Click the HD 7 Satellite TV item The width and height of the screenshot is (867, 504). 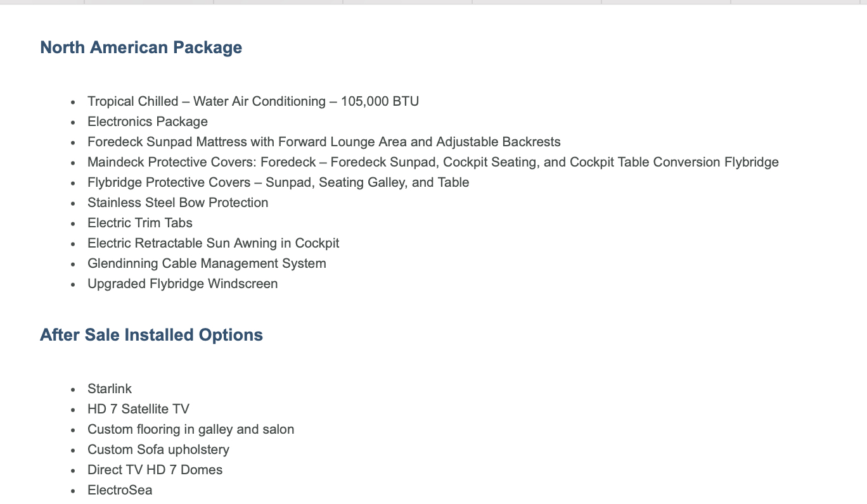(138, 409)
